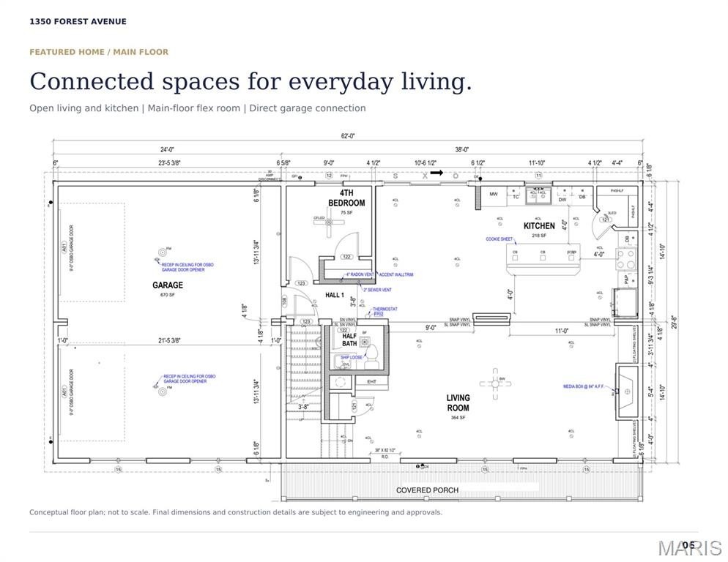The width and height of the screenshot is (728, 562).
Task: Click the Featured Home / Main Floor subtitle
Action: [99, 52]
